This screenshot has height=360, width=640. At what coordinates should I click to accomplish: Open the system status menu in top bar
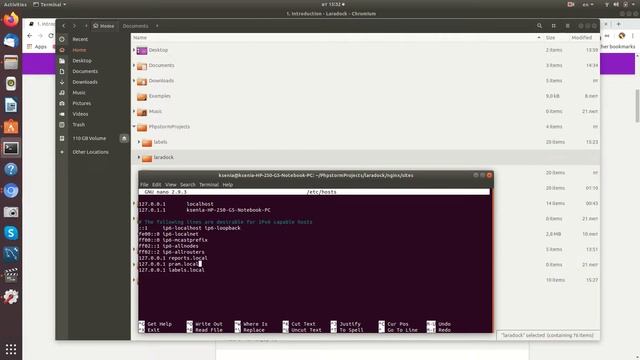tap(620, 4)
